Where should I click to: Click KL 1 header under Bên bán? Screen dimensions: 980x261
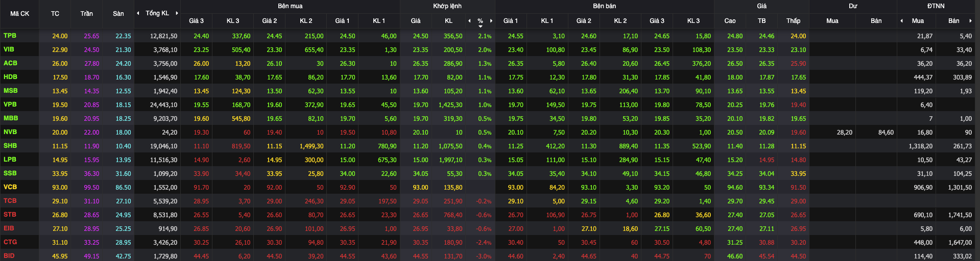(547, 21)
